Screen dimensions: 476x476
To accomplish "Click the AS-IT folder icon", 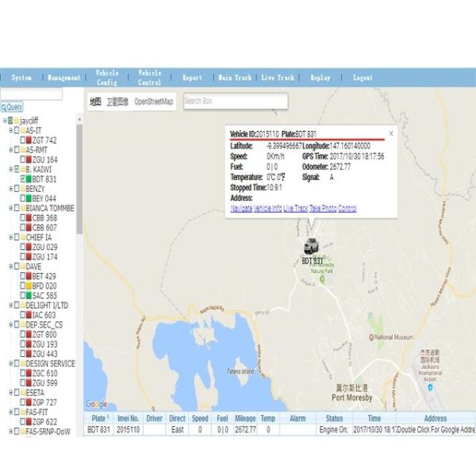I will pyautogui.click(x=22, y=130).
